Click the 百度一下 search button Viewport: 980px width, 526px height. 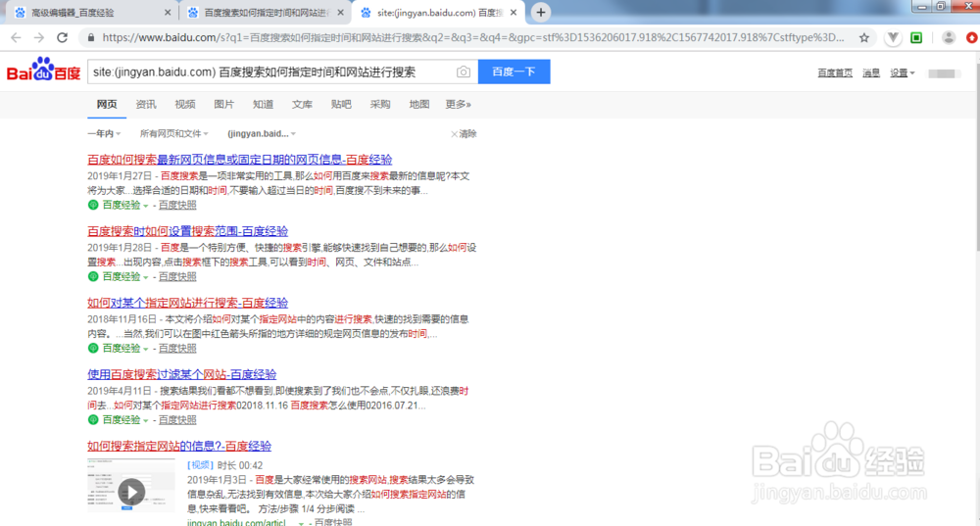514,72
